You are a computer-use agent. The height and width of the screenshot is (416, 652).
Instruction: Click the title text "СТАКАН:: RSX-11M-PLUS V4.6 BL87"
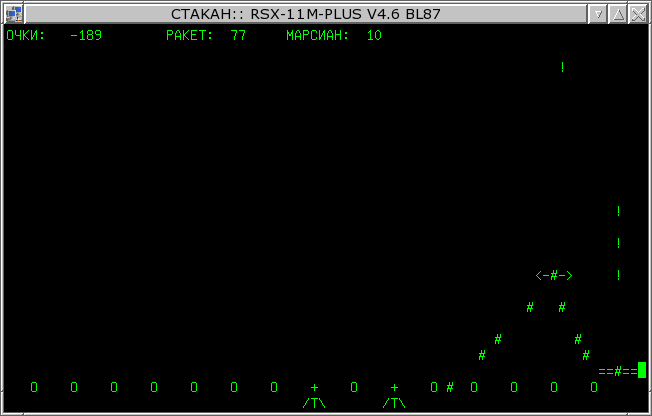coord(306,14)
